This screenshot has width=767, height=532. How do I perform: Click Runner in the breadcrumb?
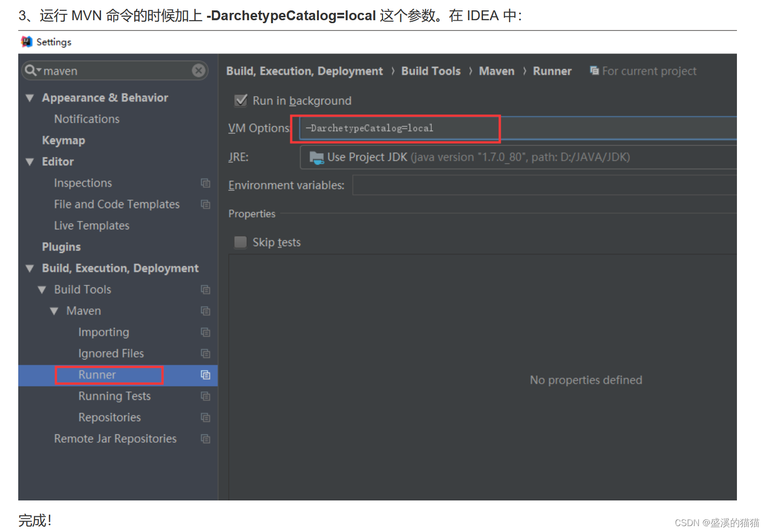552,71
